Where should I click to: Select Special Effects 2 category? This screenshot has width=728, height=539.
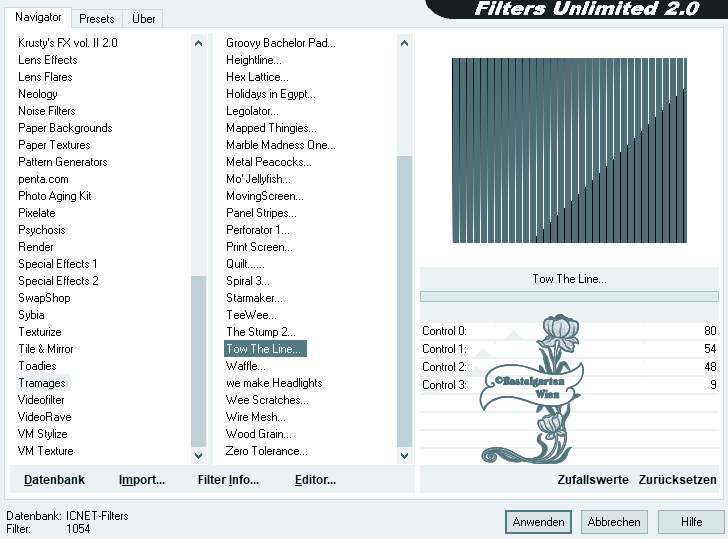[x=58, y=281]
